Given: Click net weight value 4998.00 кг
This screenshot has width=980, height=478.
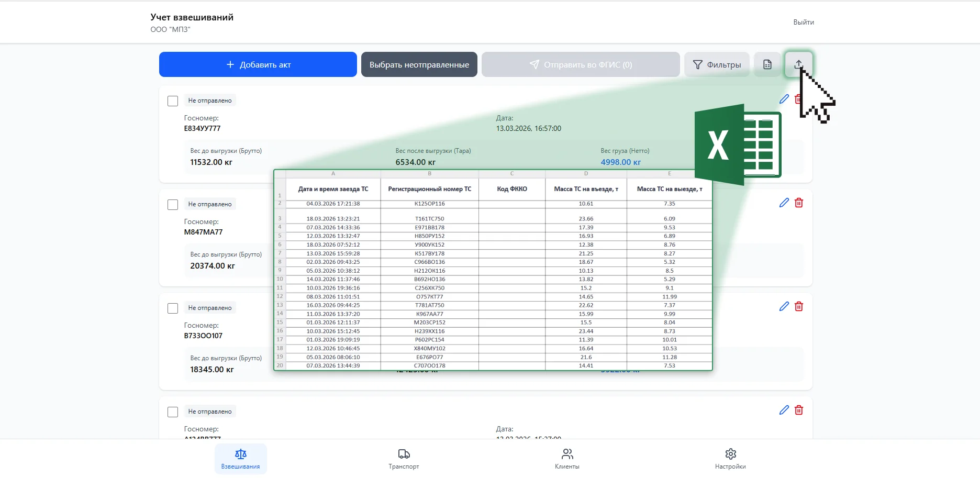Looking at the screenshot, I should (x=620, y=162).
